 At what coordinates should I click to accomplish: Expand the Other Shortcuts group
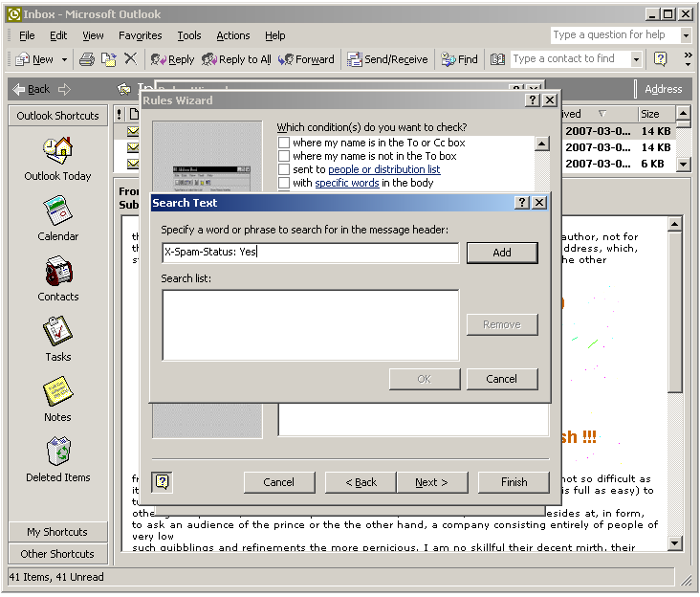[58, 554]
